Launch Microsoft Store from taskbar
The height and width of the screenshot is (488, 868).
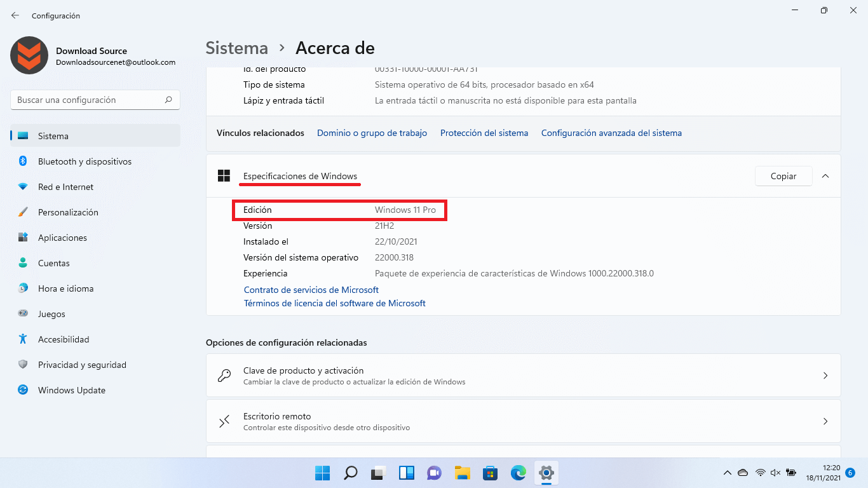[490, 473]
